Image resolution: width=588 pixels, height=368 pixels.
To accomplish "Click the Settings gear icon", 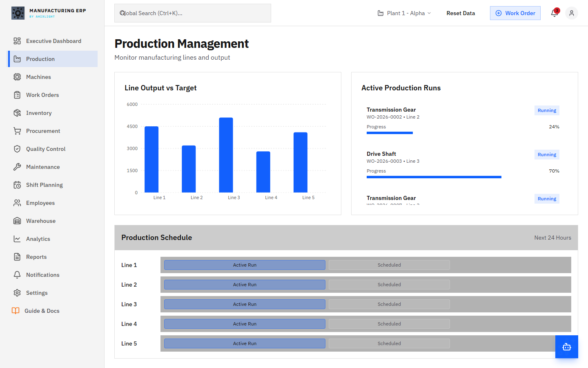I will coord(17,293).
